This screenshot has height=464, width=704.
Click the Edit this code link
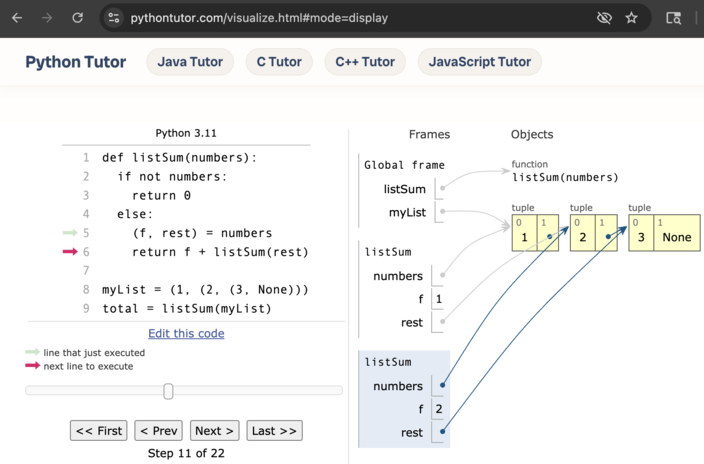click(x=186, y=333)
